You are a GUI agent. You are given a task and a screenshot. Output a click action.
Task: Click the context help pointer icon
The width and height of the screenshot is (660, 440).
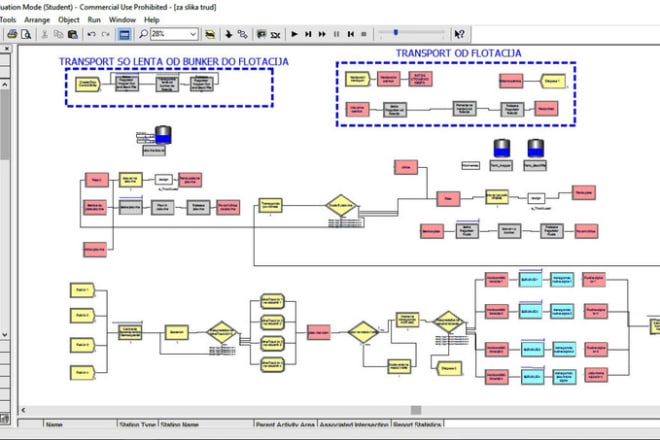(x=459, y=34)
